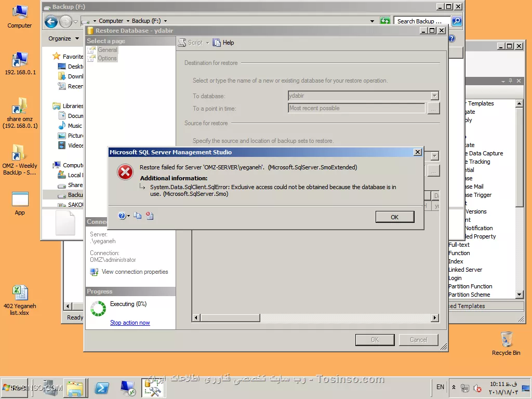Show technical details icon in error dialog
The width and height of the screenshot is (532, 399).
[x=150, y=216]
